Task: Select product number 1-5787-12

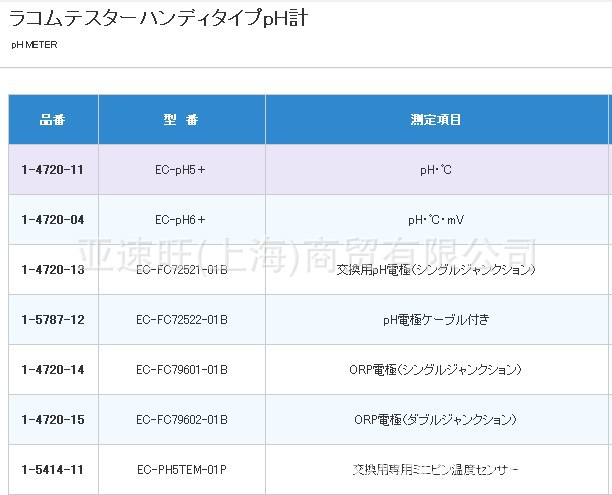Action: pos(53,320)
